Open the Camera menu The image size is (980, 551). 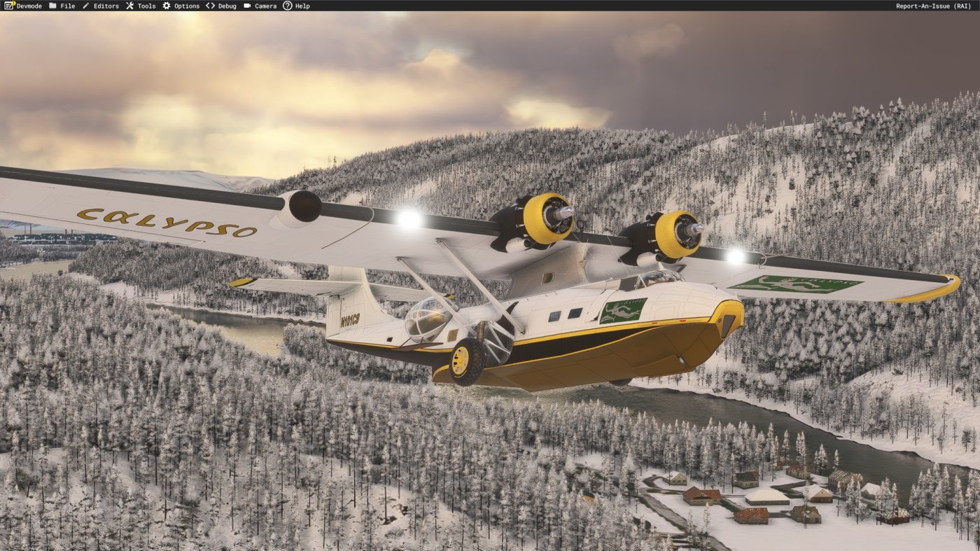tap(265, 6)
